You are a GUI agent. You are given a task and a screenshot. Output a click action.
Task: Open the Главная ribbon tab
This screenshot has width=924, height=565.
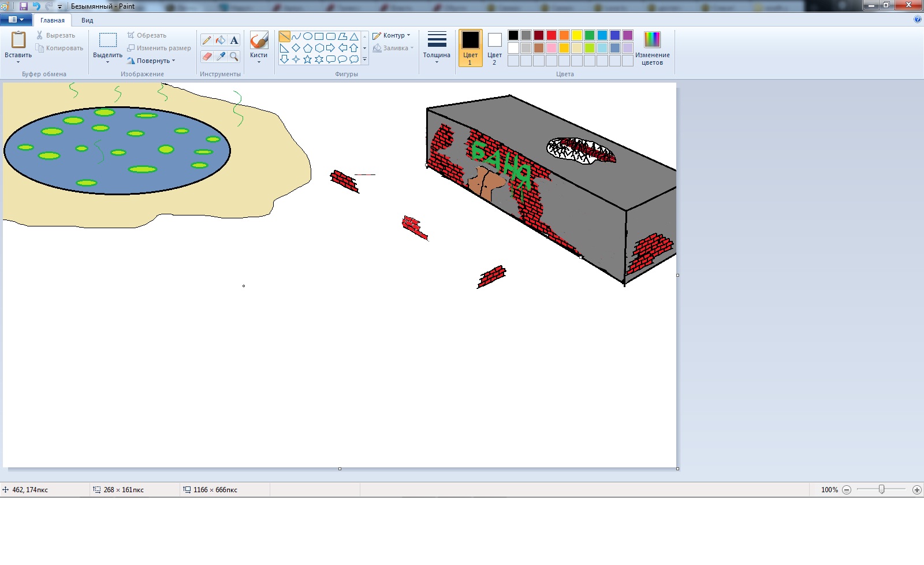[x=52, y=20]
